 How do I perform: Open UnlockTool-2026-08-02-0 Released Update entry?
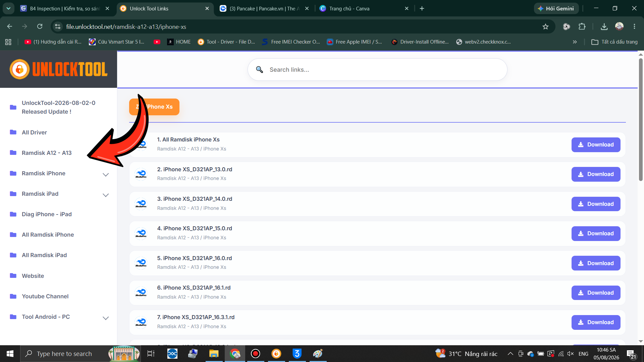coord(58,107)
